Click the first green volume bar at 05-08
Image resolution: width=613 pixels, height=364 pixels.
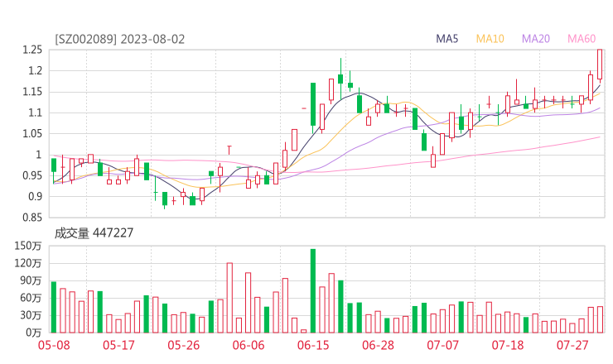(x=54, y=308)
